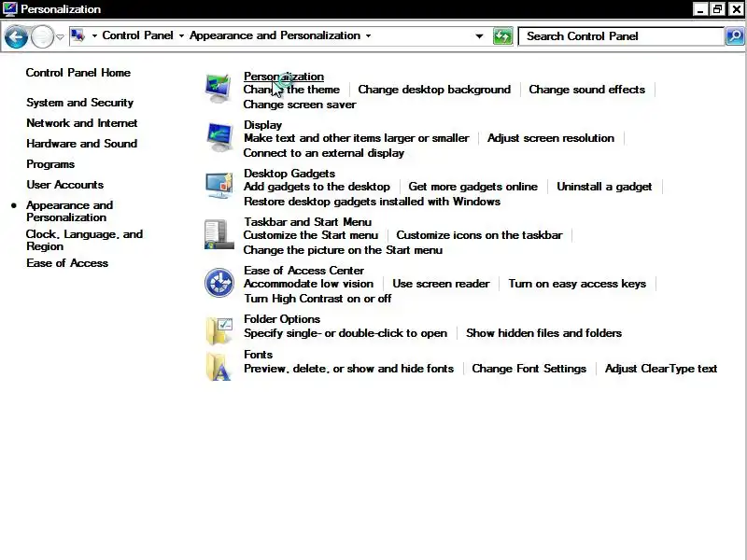Click Turn High Contrast on or off
The height and width of the screenshot is (560, 747).
(317, 299)
